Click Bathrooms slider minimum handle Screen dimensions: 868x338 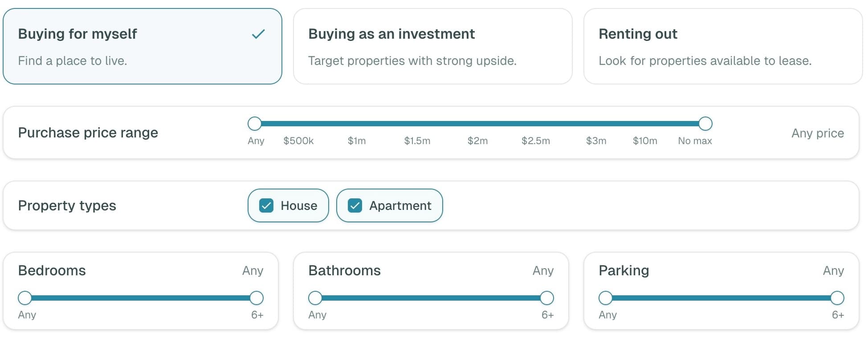(315, 298)
